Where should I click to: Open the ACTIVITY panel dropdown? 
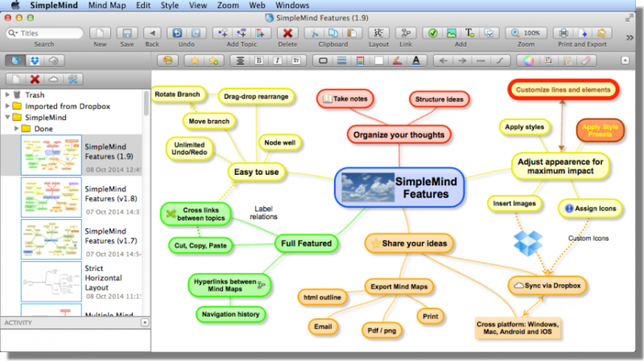pos(145,322)
